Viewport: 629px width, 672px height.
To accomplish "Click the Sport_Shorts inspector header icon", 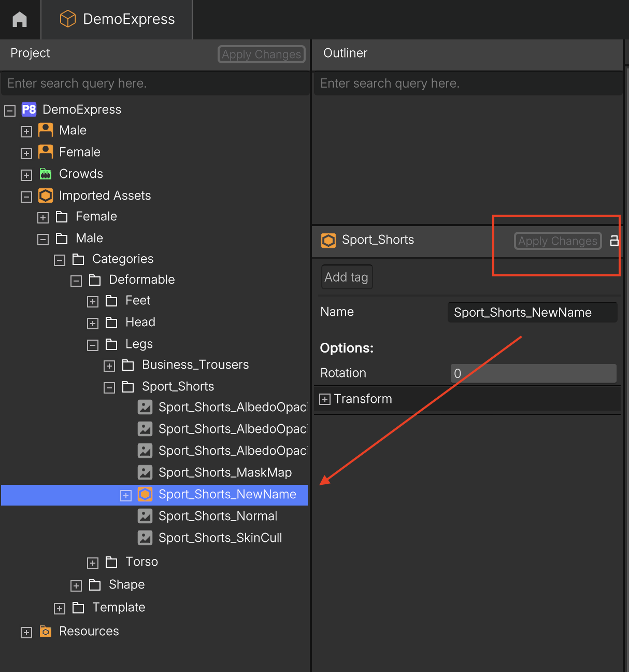I will (x=328, y=240).
